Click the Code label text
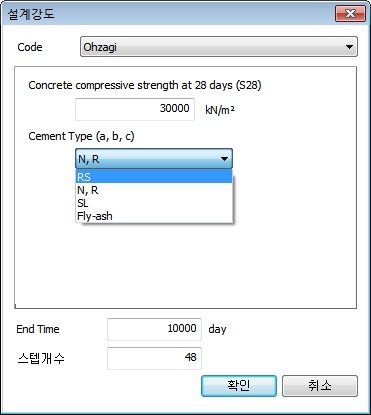 pyautogui.click(x=30, y=47)
